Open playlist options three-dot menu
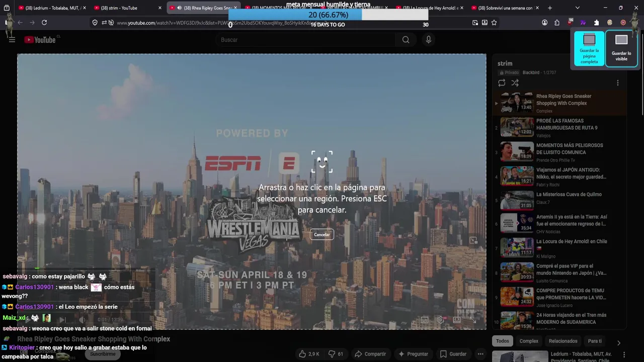The width and height of the screenshot is (644, 362). pyautogui.click(x=618, y=83)
